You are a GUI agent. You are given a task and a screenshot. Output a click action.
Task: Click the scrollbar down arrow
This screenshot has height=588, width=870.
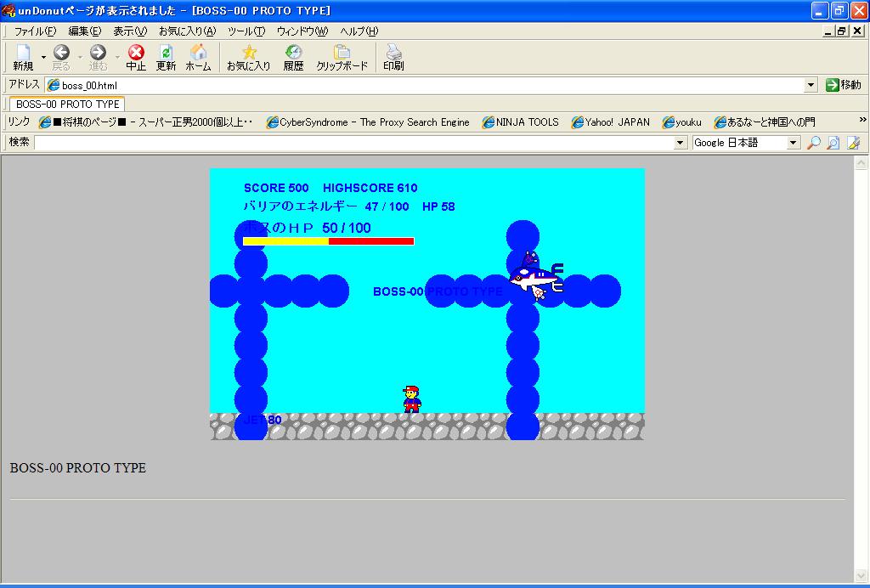(861, 575)
